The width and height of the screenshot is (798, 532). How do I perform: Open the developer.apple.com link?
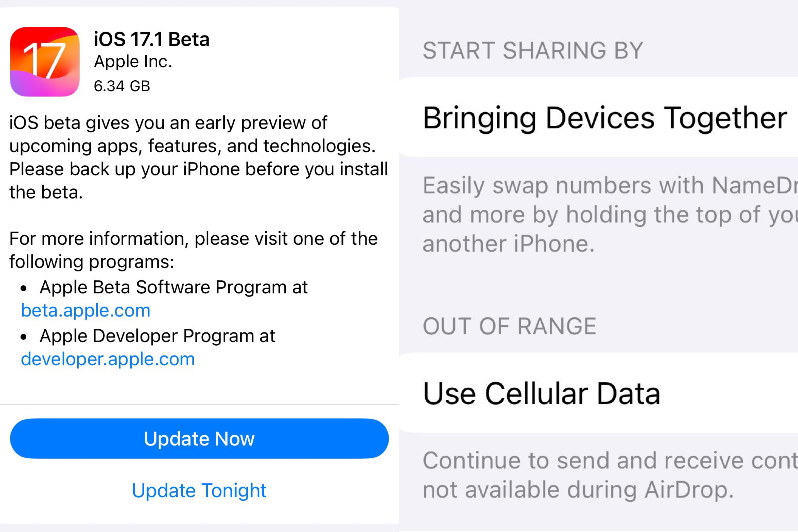pyautogui.click(x=108, y=359)
